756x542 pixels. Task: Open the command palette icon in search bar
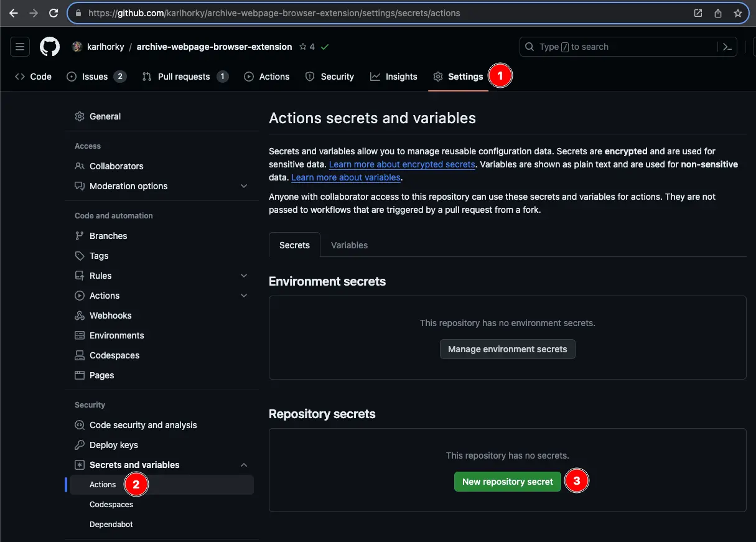(x=727, y=47)
